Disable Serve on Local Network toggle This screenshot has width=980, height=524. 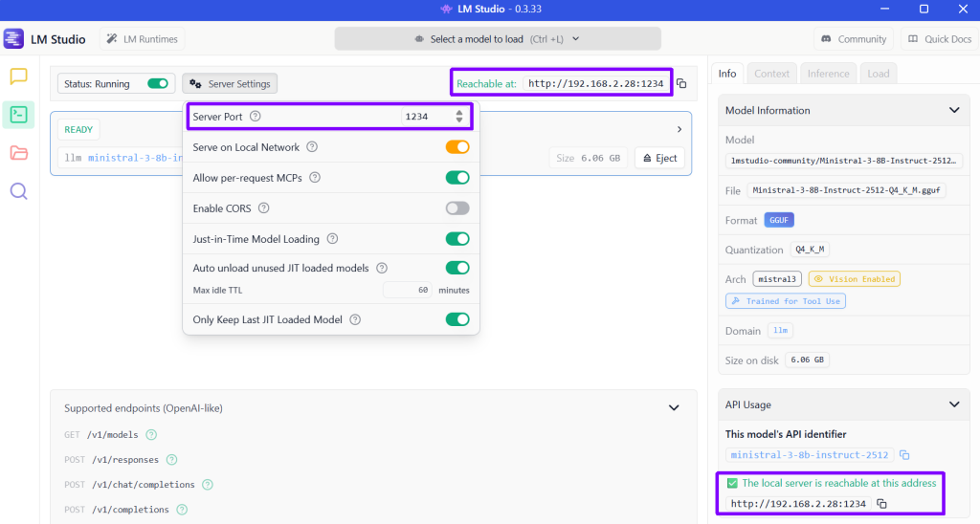pos(457,147)
